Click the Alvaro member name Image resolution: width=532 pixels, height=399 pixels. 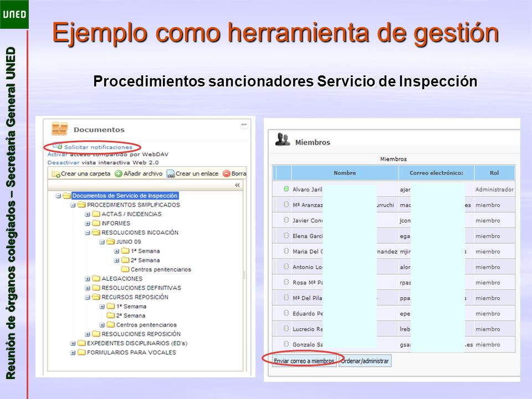coord(308,190)
